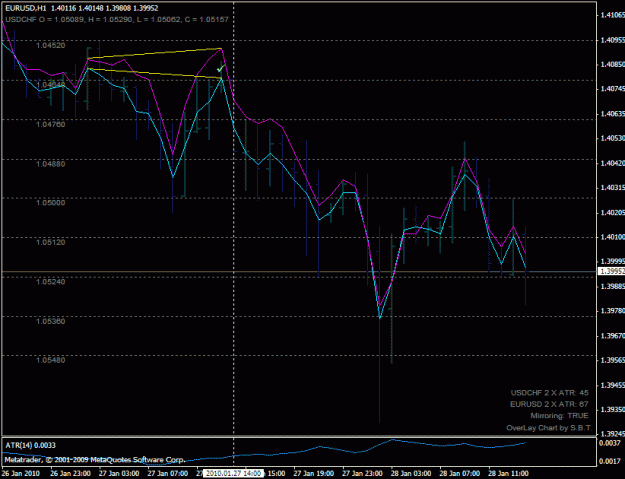Image resolution: width=625 pixels, height=479 pixels.
Task: Click 'EURUSD 2 X ATR: 67' text
Action: tap(549, 404)
